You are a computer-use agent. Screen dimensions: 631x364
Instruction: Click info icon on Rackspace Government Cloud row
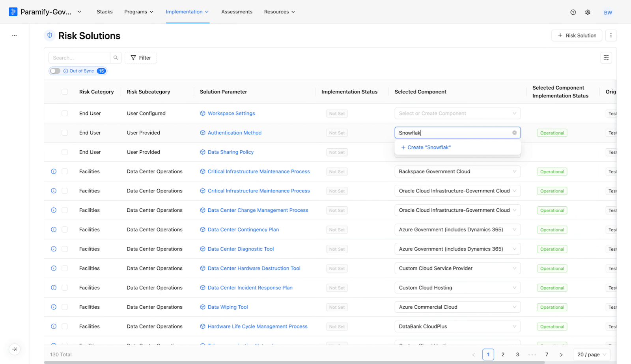54,172
